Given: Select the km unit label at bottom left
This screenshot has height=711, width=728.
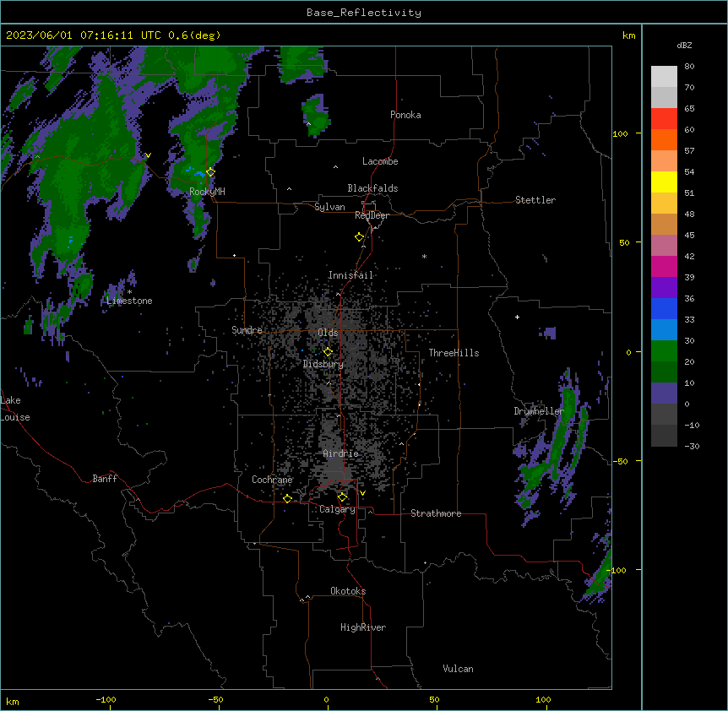Looking at the screenshot, I should pos(13,701).
